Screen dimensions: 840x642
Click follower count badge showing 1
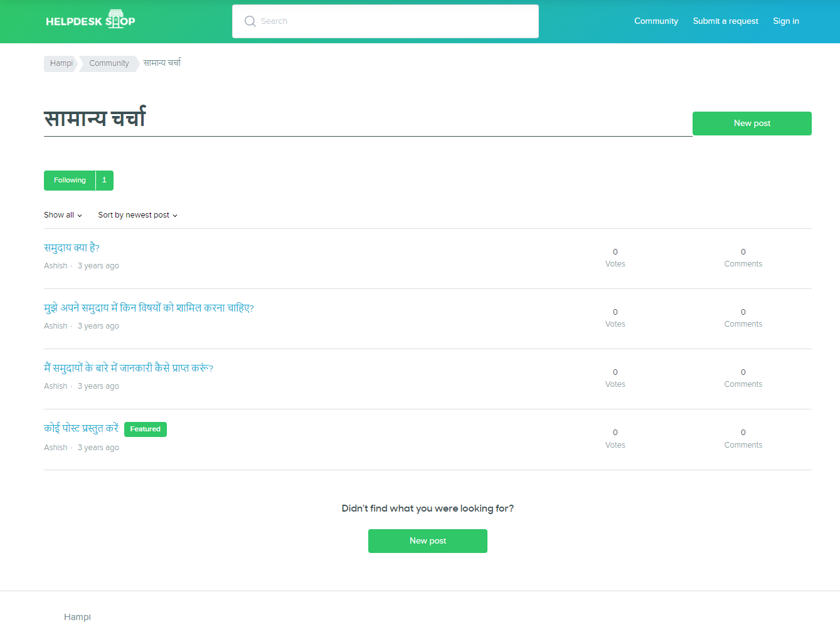coord(104,181)
